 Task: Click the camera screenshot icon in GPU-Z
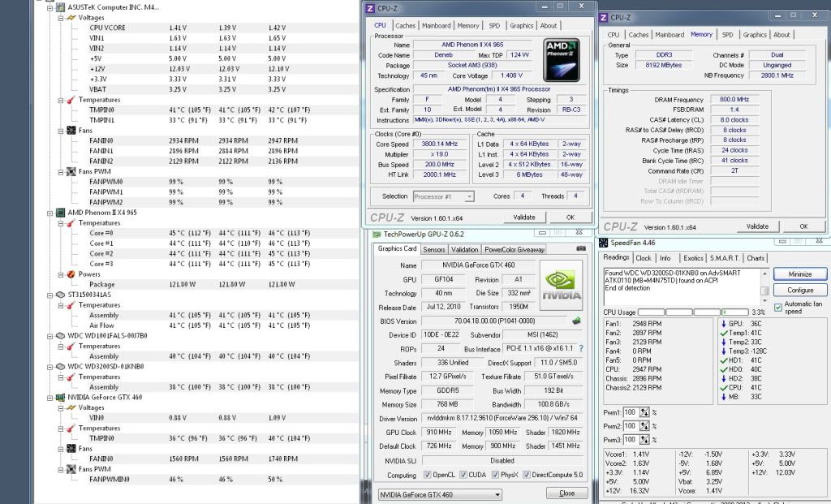(579, 248)
